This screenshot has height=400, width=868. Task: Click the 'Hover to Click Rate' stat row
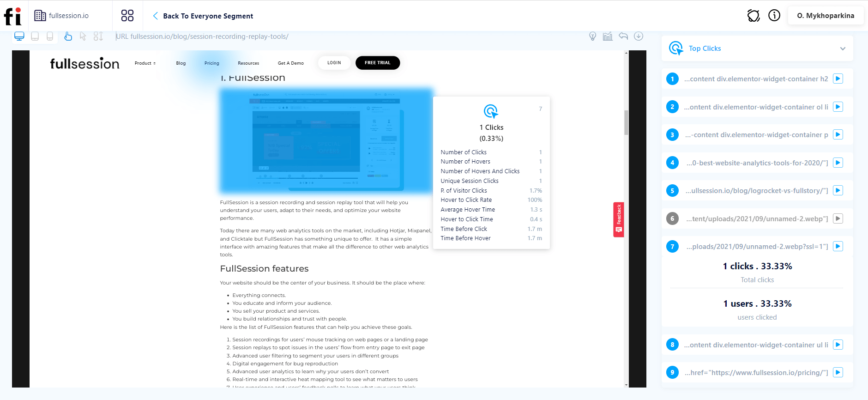(491, 200)
